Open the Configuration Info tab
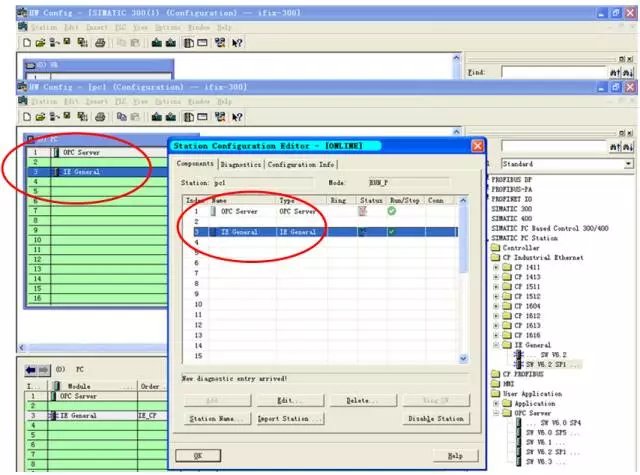640x475 pixels. click(301, 164)
